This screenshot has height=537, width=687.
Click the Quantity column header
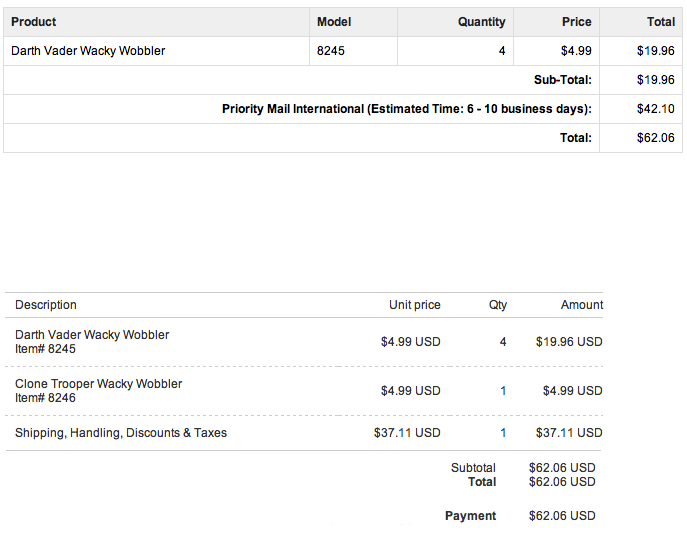click(481, 22)
